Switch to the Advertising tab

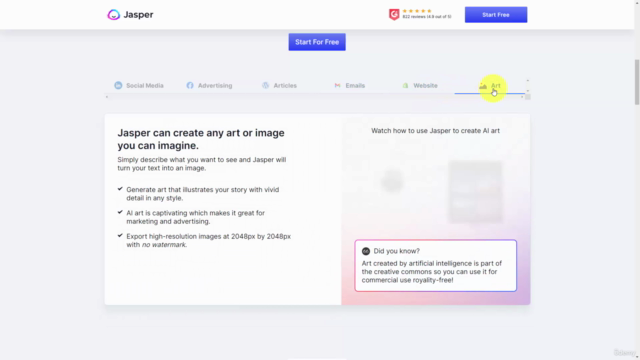coord(209,85)
